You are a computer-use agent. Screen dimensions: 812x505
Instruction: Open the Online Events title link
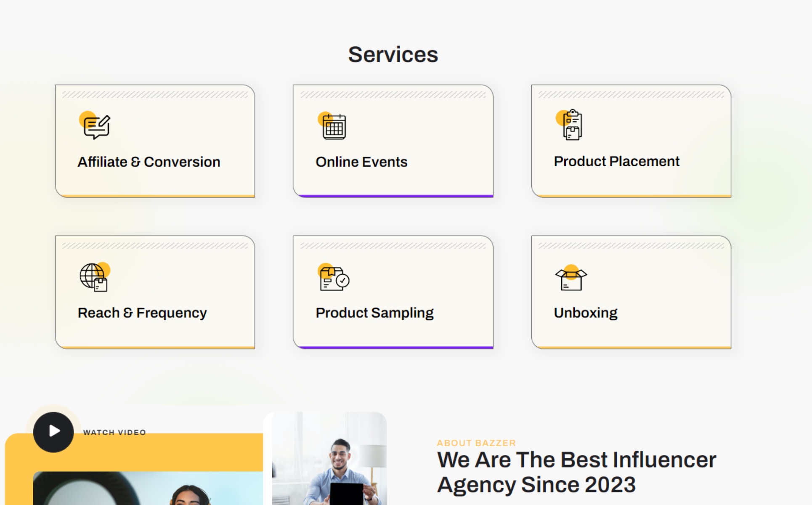[x=361, y=162]
